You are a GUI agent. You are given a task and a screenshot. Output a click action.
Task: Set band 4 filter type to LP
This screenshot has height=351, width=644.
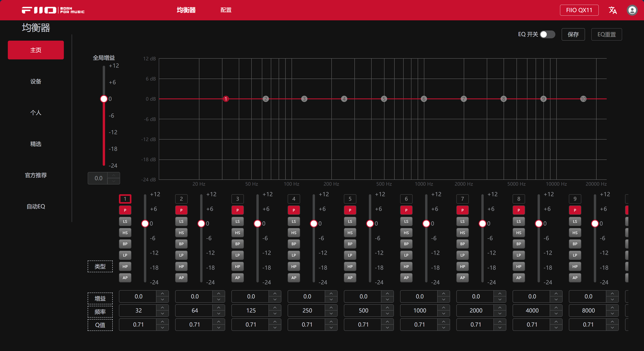294,255
